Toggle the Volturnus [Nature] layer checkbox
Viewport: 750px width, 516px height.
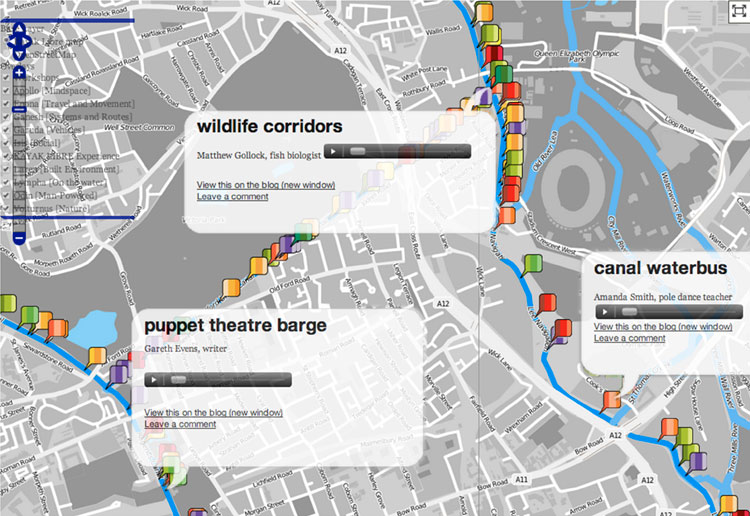(6, 208)
